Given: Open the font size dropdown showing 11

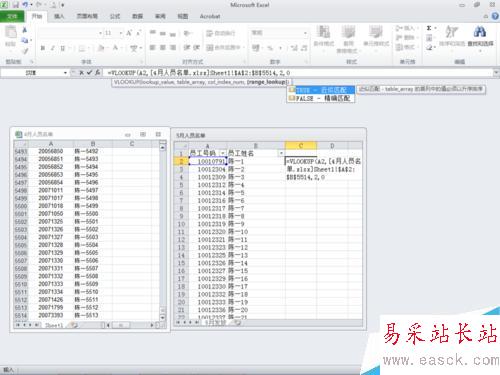Looking at the screenshot, I should [x=121, y=33].
